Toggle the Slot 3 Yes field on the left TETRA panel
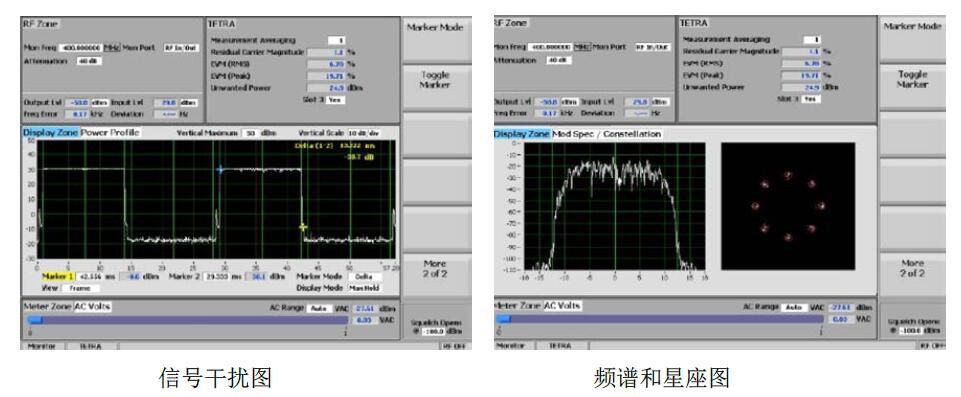 pyautogui.click(x=335, y=100)
